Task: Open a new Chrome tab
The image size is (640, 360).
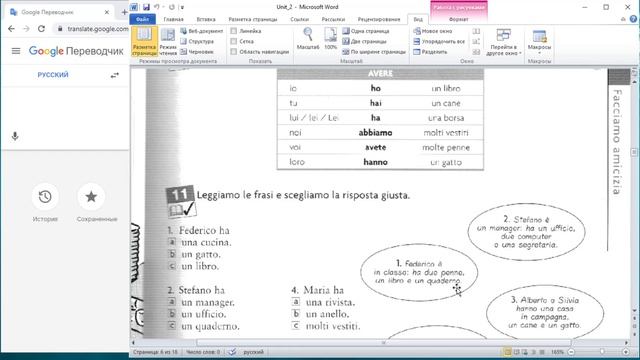Action: [x=124, y=12]
